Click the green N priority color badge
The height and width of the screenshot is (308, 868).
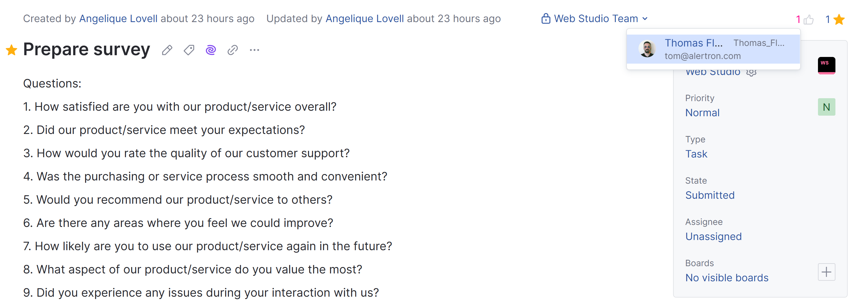point(826,107)
